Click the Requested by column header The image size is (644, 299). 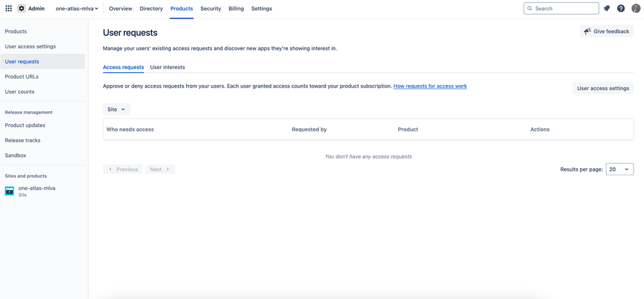click(309, 130)
